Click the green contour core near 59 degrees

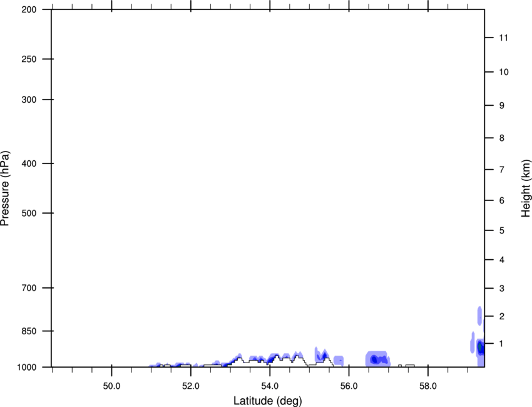tap(480, 348)
